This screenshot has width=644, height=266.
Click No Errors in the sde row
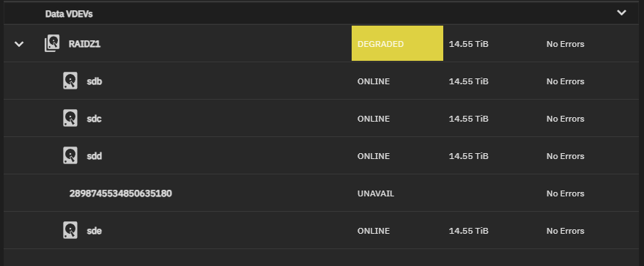(x=565, y=231)
